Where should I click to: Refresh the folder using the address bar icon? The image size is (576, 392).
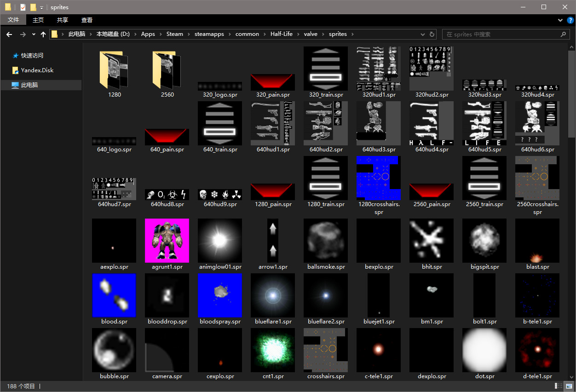[432, 34]
